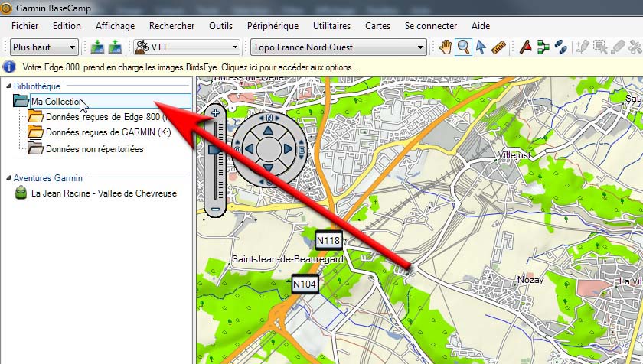Open the VTT activity profile dropdown

(187, 47)
